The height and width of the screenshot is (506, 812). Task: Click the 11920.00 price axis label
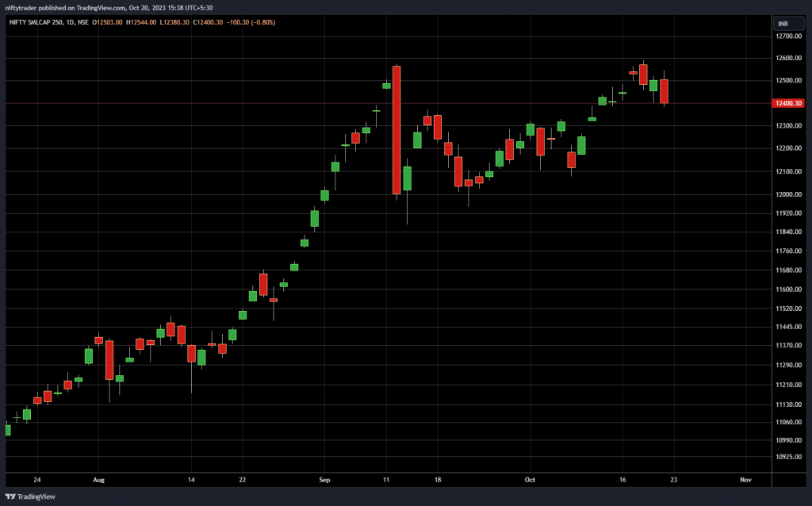click(789, 213)
